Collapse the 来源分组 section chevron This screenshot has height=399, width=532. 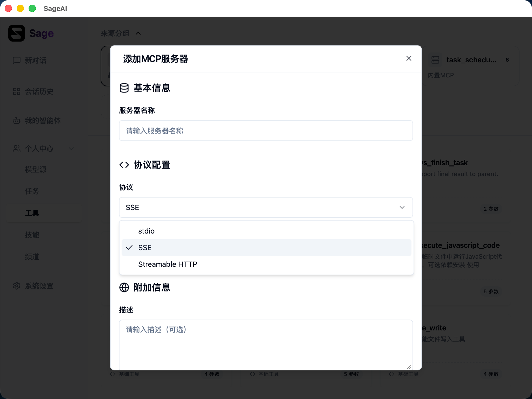tap(138, 33)
